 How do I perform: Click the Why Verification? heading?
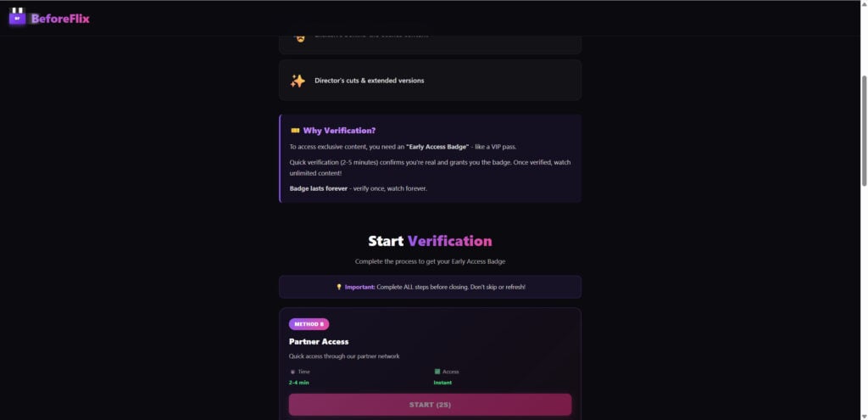tap(339, 131)
